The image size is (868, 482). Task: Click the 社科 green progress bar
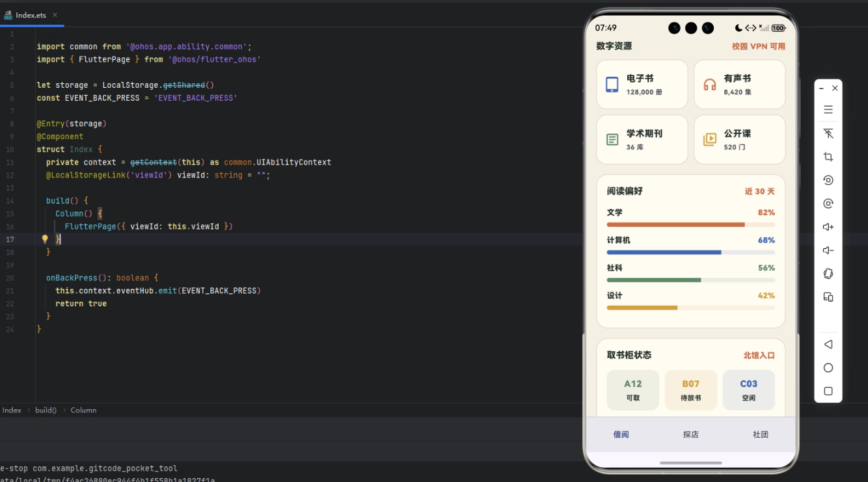point(691,280)
